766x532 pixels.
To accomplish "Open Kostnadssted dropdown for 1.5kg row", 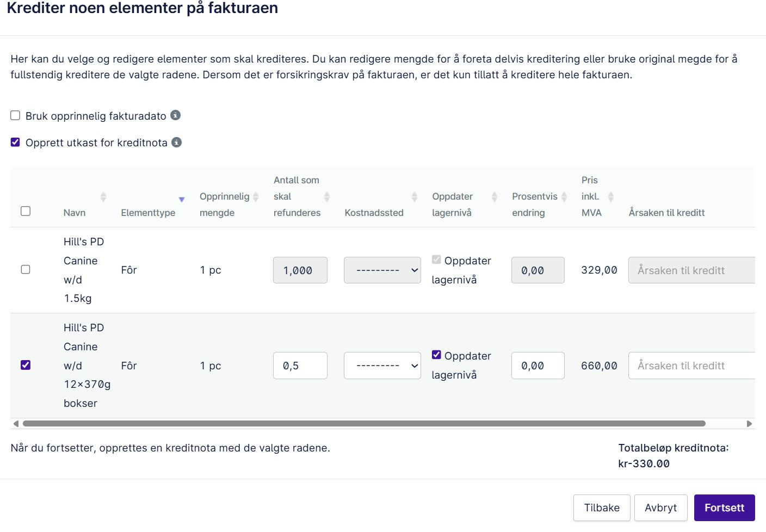I will pos(382,270).
